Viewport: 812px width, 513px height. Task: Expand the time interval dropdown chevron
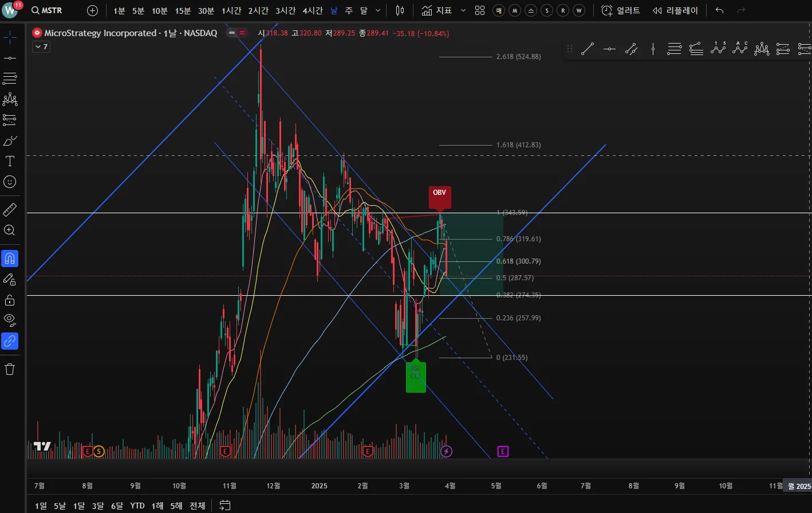[378, 10]
